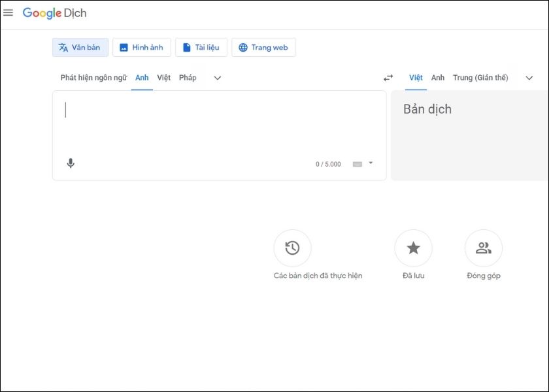Click the microphone icon to translate by voice
Image resolution: width=549 pixels, height=392 pixels.
[70, 163]
